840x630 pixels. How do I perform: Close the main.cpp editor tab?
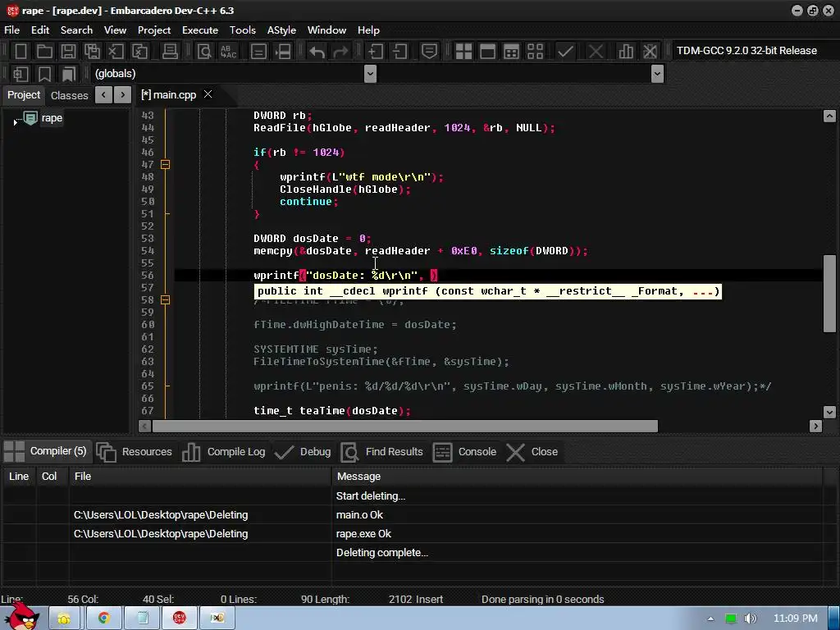208,94
